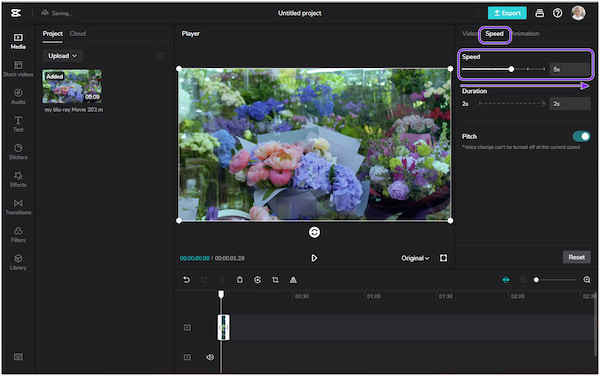Select the video clip on the timeline
Image resolution: width=600 pixels, height=376 pixels.
(x=223, y=327)
